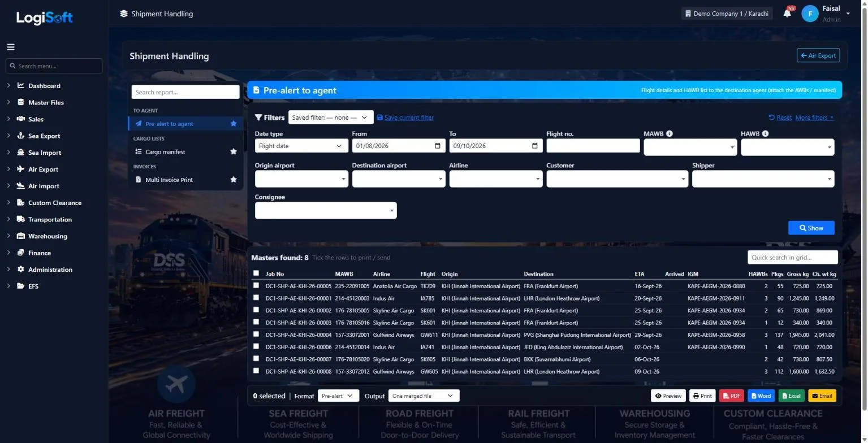Export to Excel button
The width and height of the screenshot is (868, 443).
[x=791, y=396]
